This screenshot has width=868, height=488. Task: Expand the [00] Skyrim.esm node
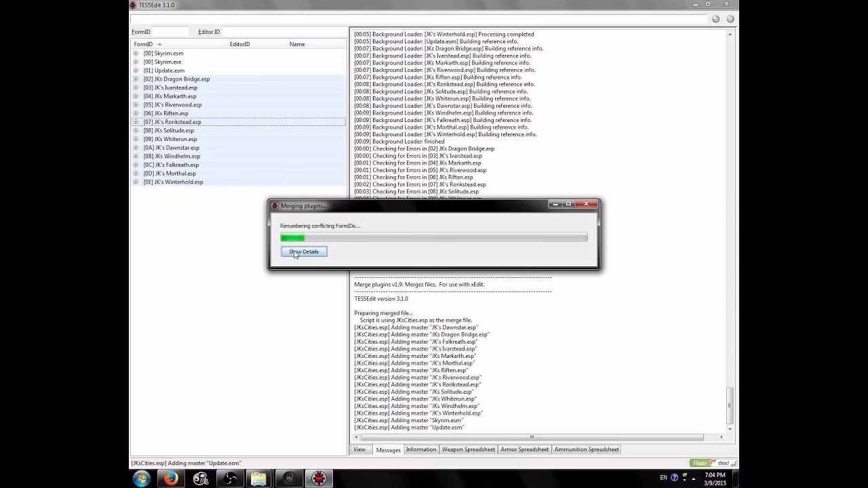[136, 53]
